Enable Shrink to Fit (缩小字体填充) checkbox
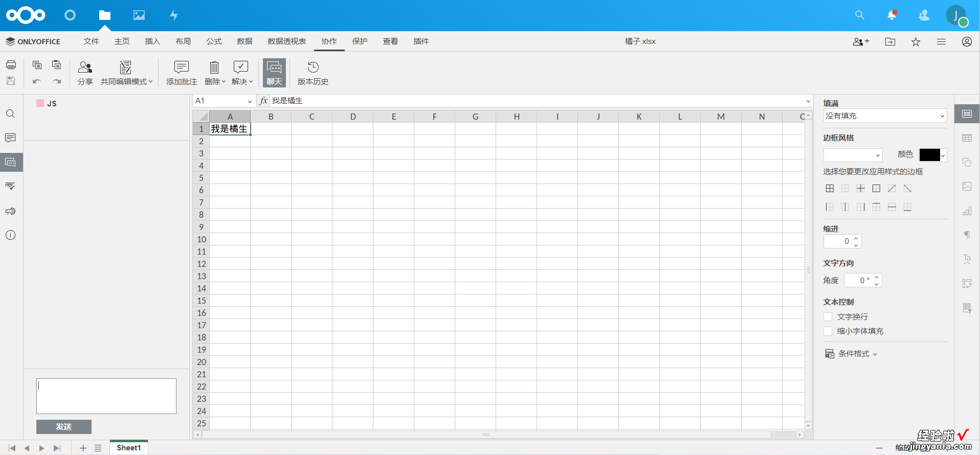Viewport: 980px width, 455px height. tap(828, 331)
